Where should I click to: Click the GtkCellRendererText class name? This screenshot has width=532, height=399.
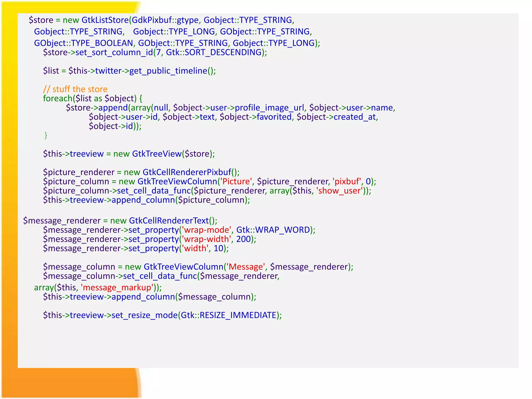(169, 221)
